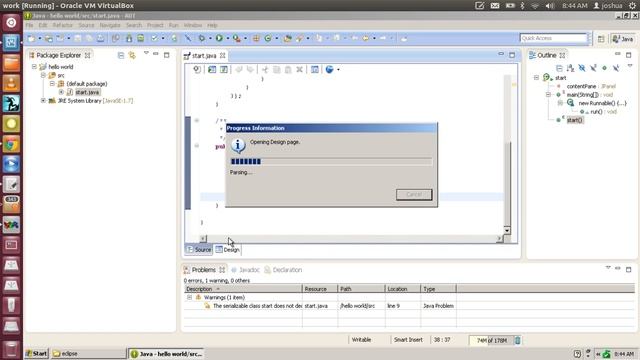Open the Project menu
640x360 pixels.
click(155, 25)
